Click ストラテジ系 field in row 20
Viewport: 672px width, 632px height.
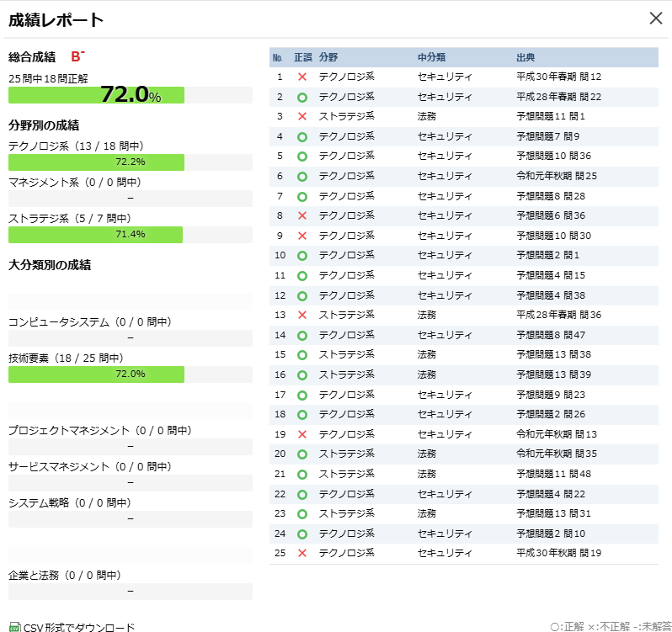[346, 454]
